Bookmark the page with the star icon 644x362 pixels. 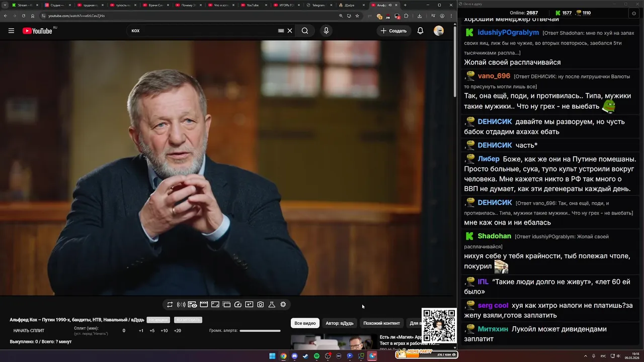pos(357,16)
